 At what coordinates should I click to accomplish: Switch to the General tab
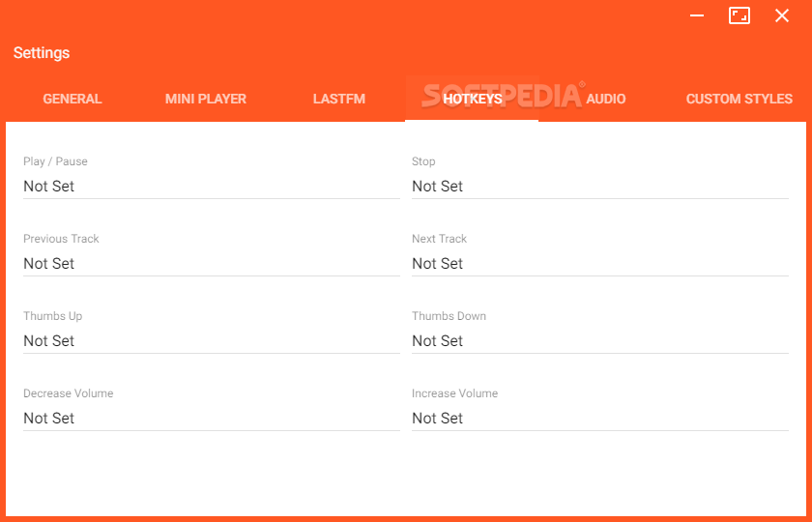[72, 99]
